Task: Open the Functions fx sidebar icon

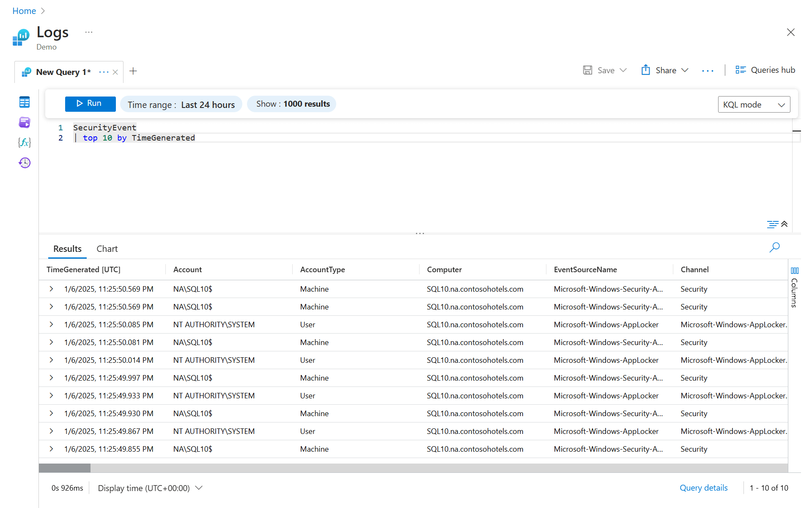Action: coord(25,142)
